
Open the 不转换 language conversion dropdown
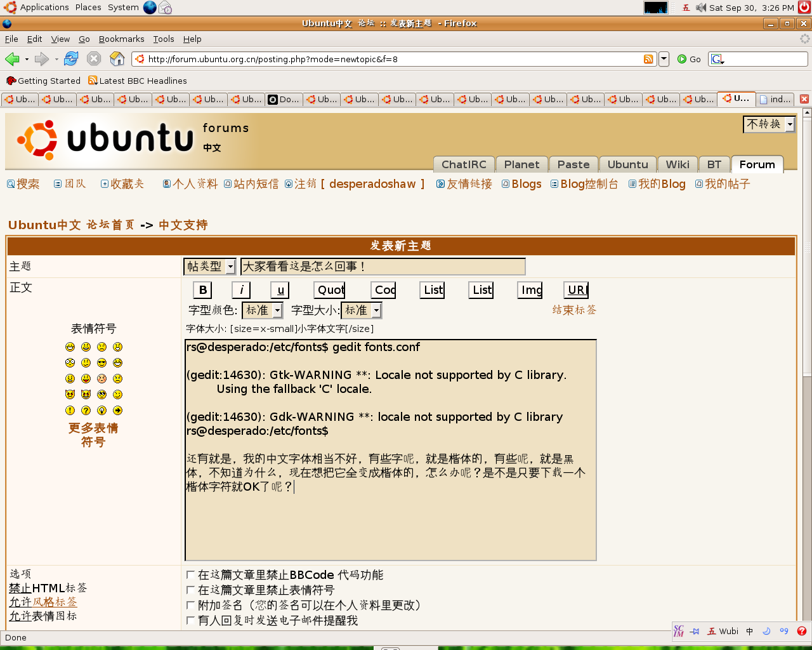769,124
